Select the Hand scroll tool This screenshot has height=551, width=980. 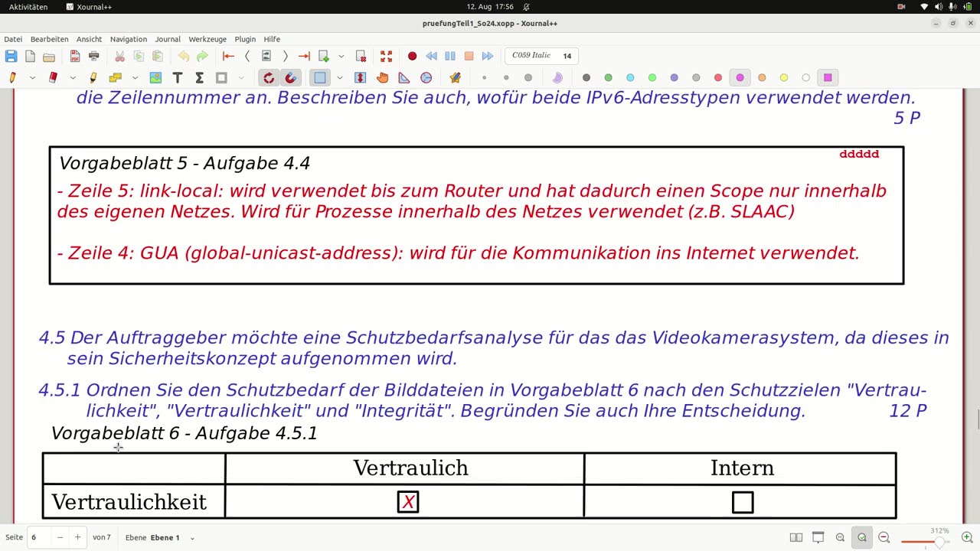pos(382,77)
